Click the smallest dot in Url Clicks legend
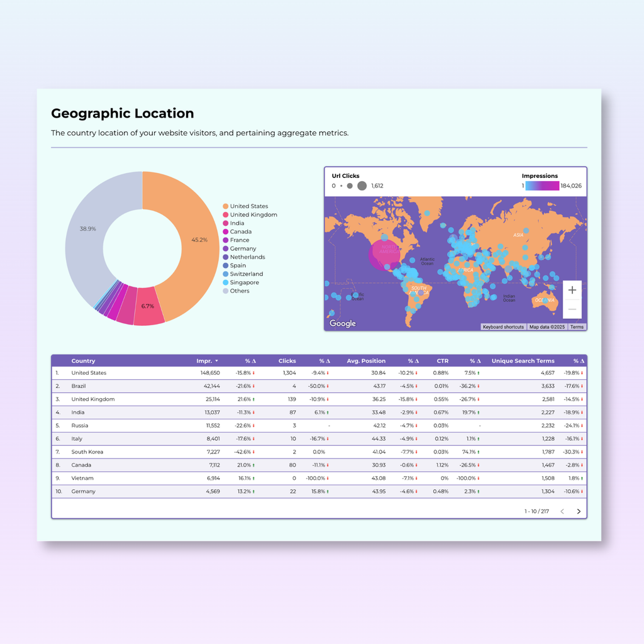The image size is (644, 644). point(341,186)
